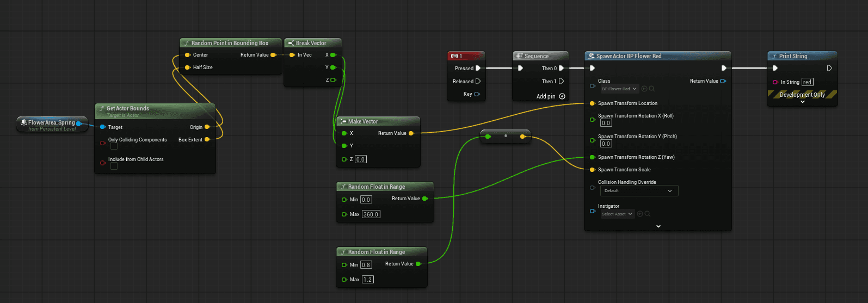Click Make Vector Return Value pin
Image resolution: width=868 pixels, height=303 pixels.
coord(411,133)
